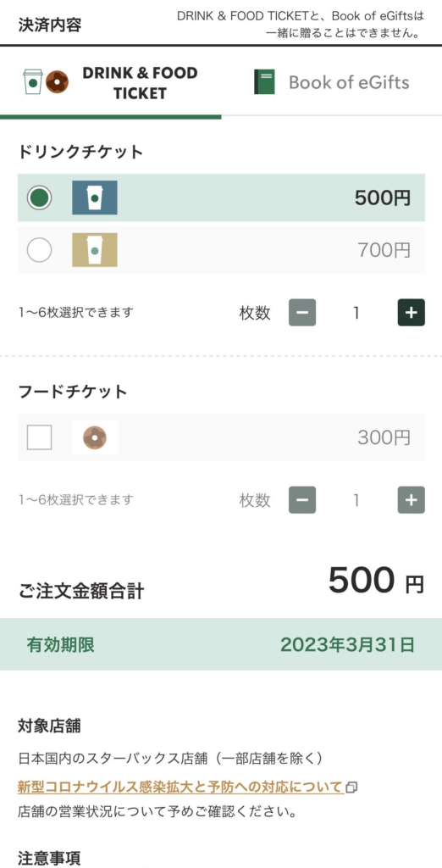The width and height of the screenshot is (442, 868).
Task: Click the gold cup drink ticket image
Action: pos(95,250)
